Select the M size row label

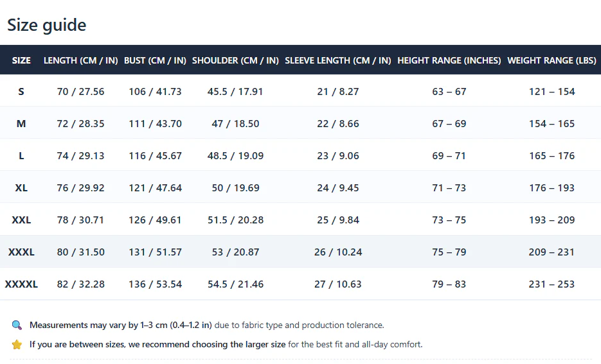tap(21, 124)
